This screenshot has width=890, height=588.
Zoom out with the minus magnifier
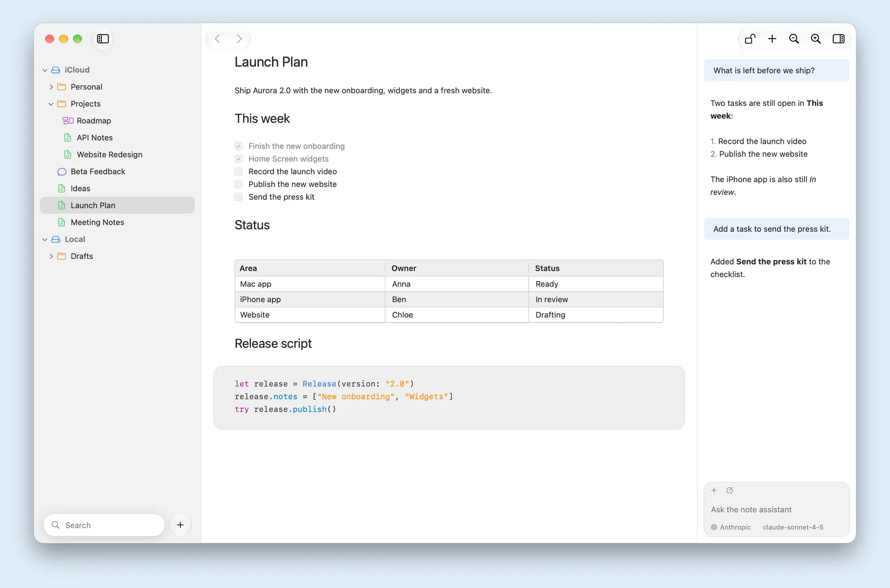tap(794, 39)
